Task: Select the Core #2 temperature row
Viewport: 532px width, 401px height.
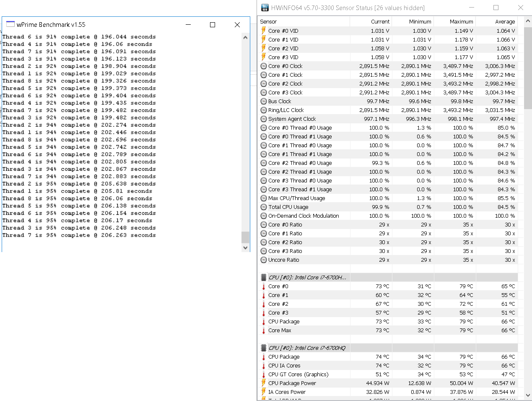Action: click(388, 304)
